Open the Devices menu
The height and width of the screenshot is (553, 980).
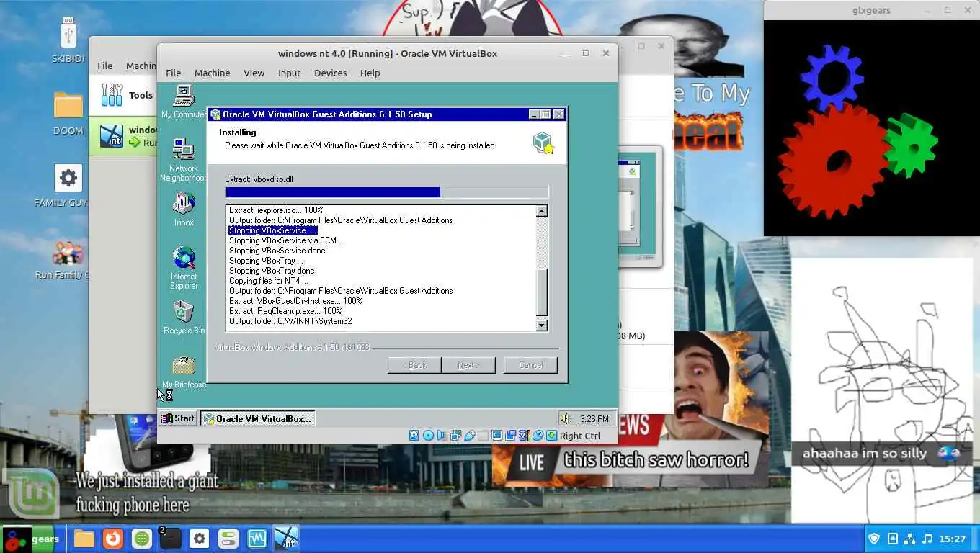[331, 73]
